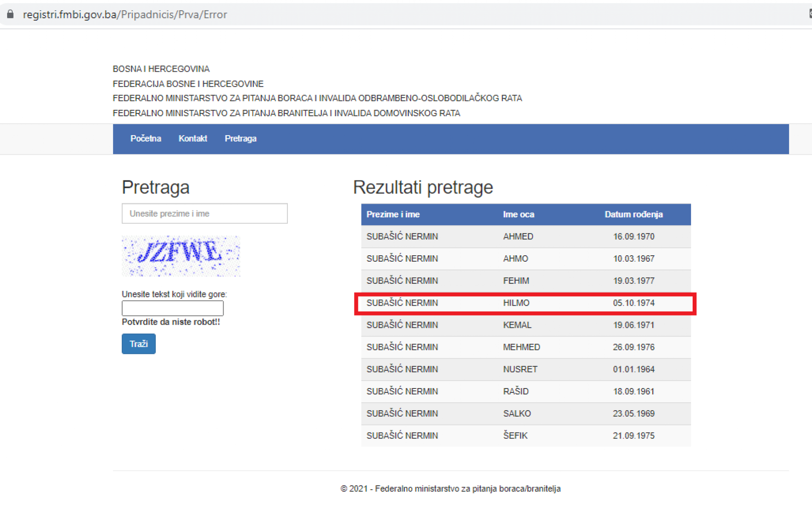The height and width of the screenshot is (528, 812).
Task: Click the 'Datum rođenja' column header
Action: coord(633,214)
